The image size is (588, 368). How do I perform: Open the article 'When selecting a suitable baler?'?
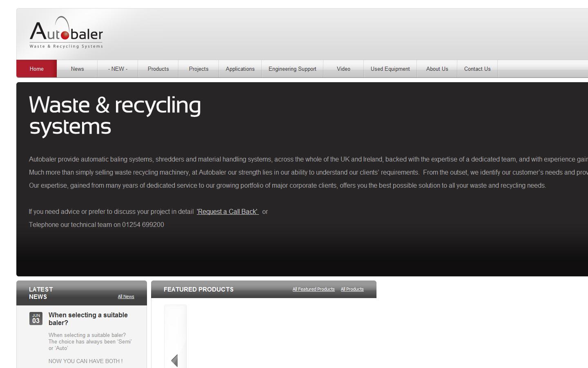click(x=88, y=319)
